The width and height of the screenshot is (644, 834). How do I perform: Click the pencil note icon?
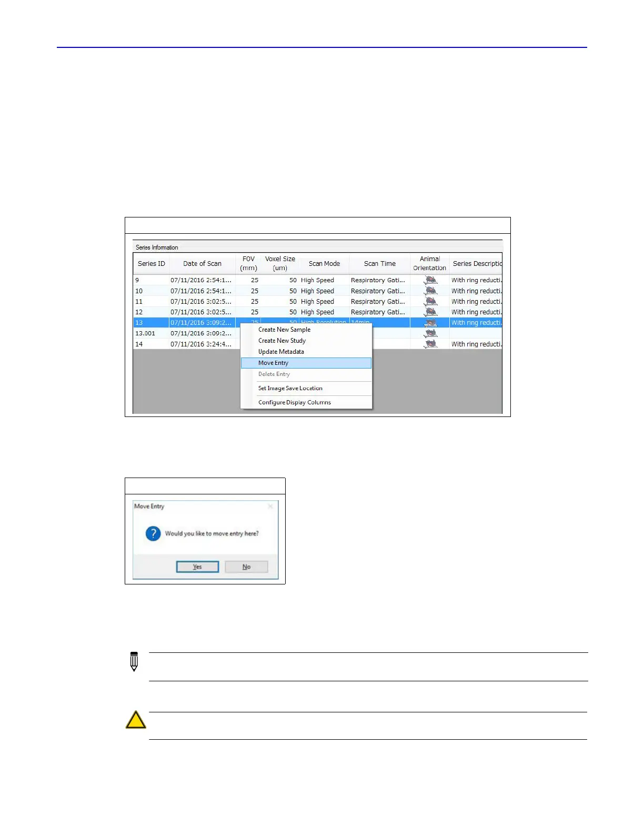click(134, 661)
